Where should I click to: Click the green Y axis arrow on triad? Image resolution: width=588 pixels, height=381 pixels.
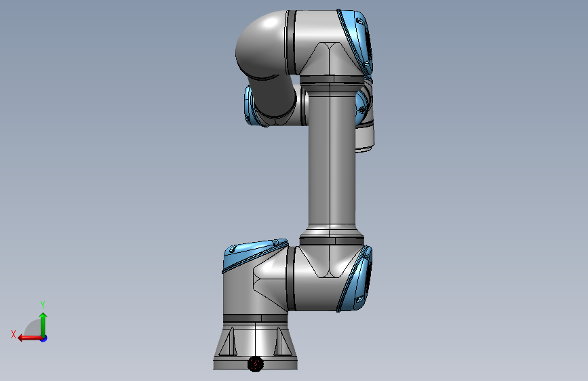tap(43, 324)
